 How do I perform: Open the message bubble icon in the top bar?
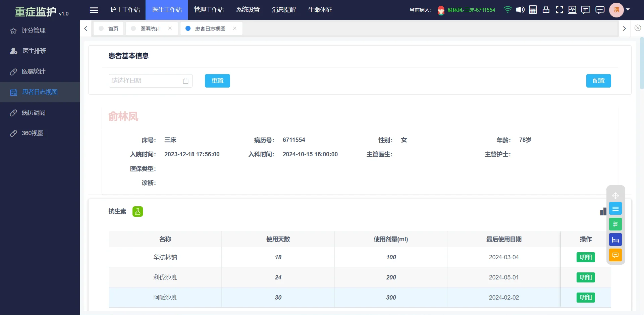[x=586, y=10]
